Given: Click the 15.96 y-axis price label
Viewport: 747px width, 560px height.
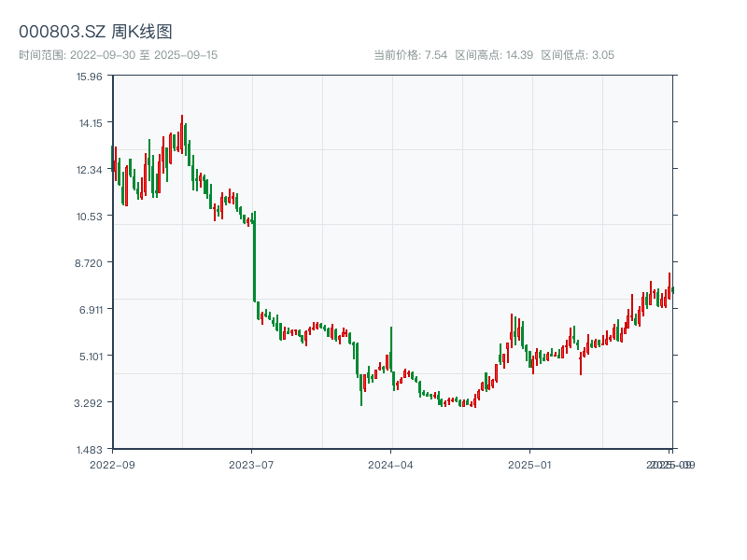Looking at the screenshot, I should pyautogui.click(x=90, y=76).
